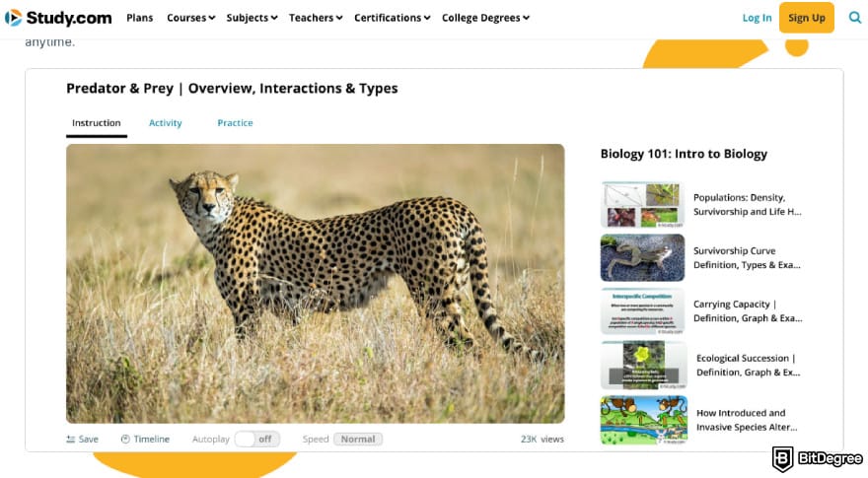The height and width of the screenshot is (478, 868).
Task: Open 'Carrying Capacity | Definition' lesson title
Action: point(748,311)
